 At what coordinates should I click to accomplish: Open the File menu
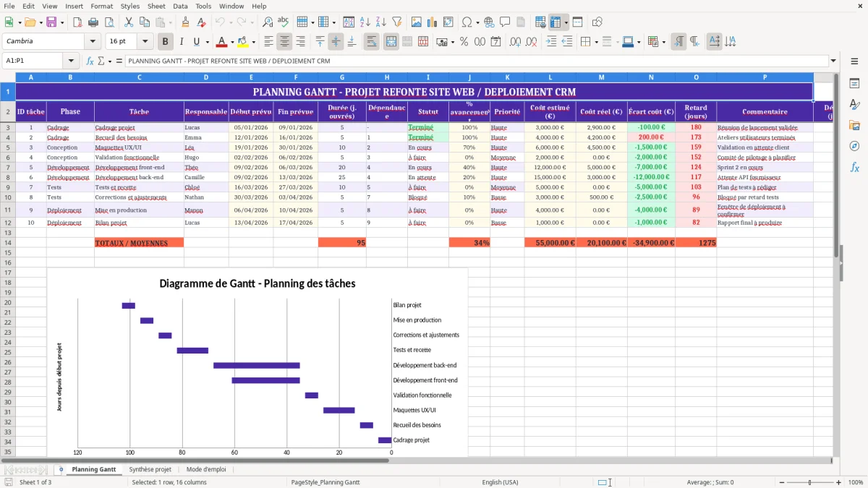(9, 6)
